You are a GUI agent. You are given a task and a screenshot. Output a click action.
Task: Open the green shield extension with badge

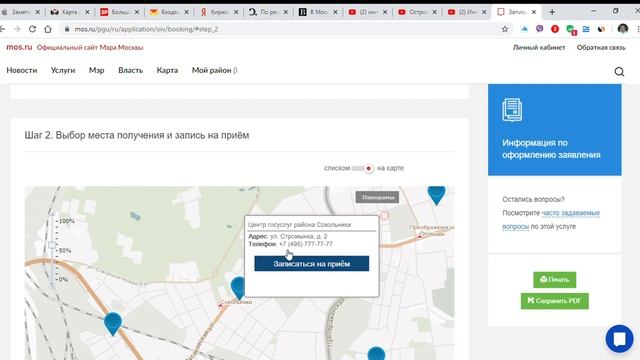click(x=571, y=29)
